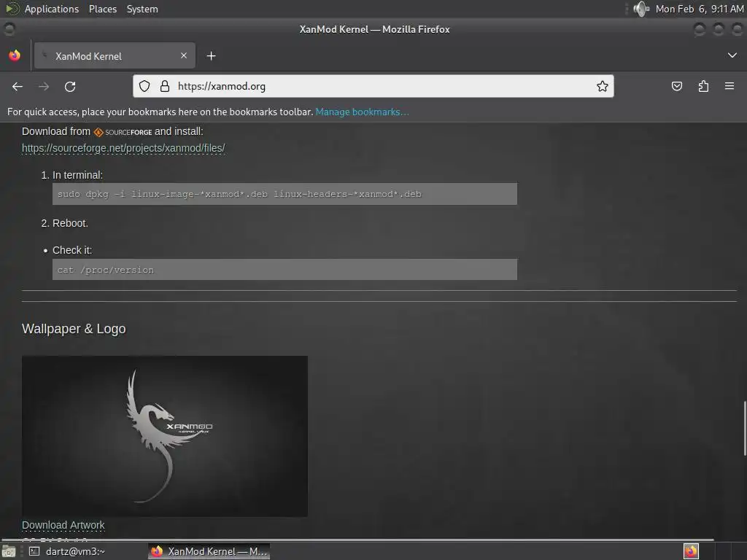The width and height of the screenshot is (747, 560).
Task: Click the page's vertical scrollbar thumb
Action: pos(744,429)
